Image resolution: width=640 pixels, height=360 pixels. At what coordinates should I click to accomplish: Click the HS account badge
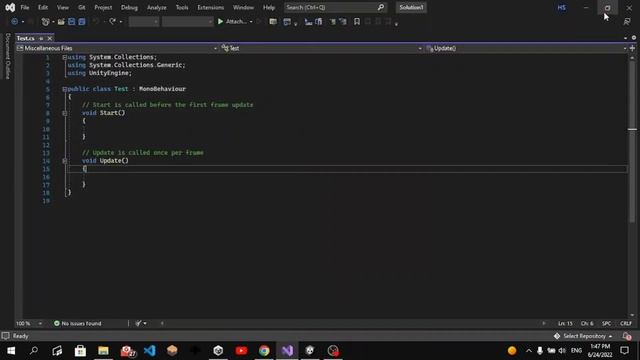[x=562, y=7]
